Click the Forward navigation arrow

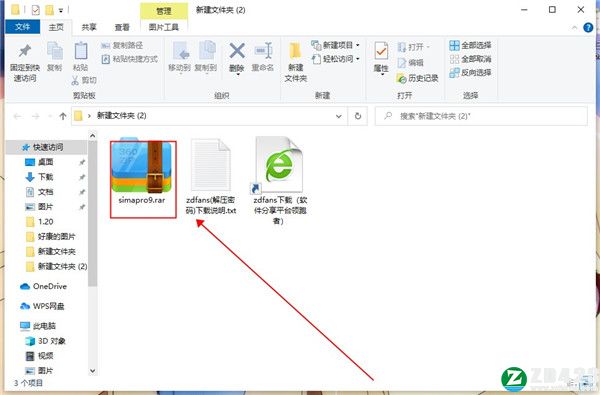[36, 116]
